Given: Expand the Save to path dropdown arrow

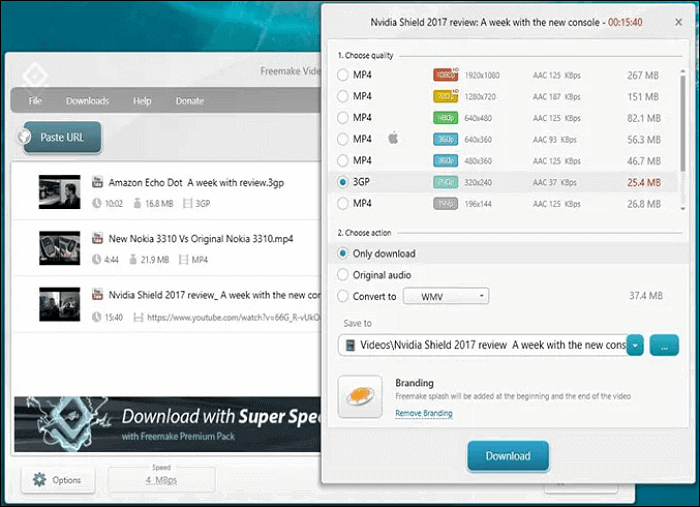Looking at the screenshot, I should coord(635,345).
